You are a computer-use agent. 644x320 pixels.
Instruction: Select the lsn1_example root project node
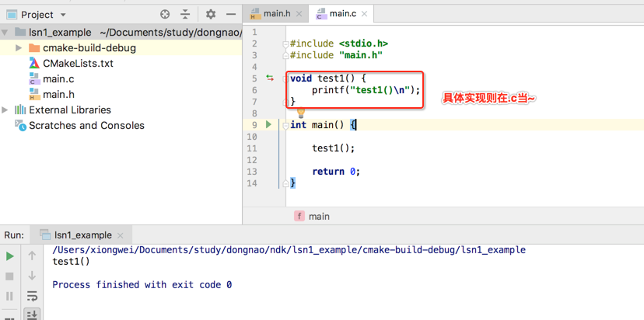point(60,33)
